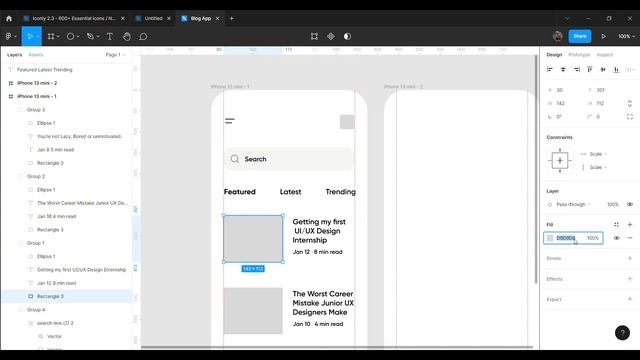Click the canvas vertical scrollbar
This screenshot has width=640, height=360.
pos(536,169)
